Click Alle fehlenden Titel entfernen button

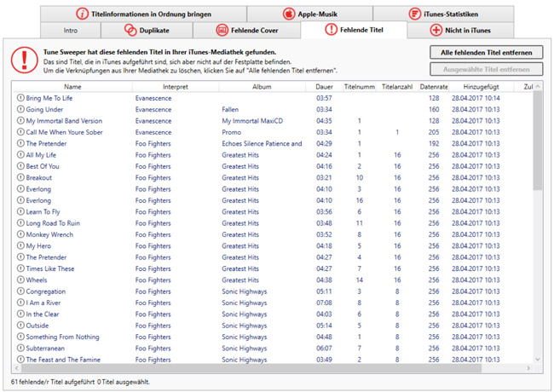(x=486, y=53)
